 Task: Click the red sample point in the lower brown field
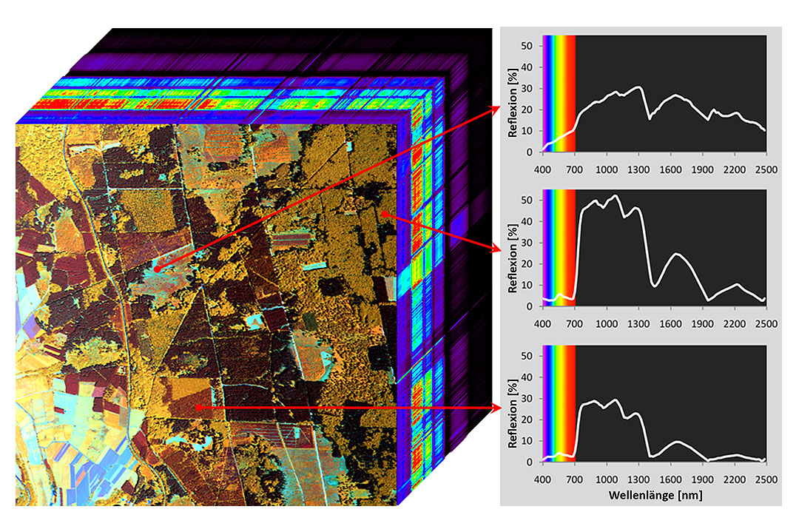[197, 407]
